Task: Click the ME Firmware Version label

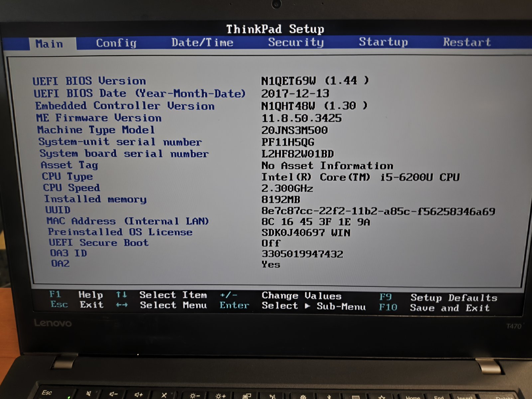Action: point(99,118)
